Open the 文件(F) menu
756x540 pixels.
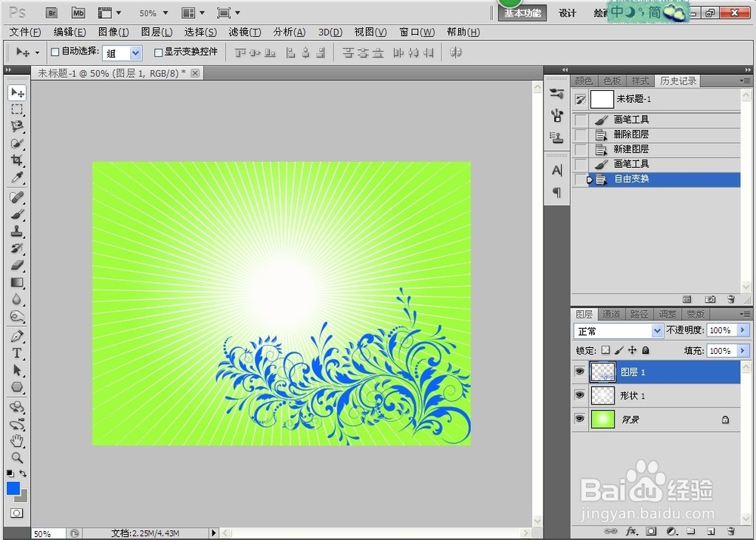click(x=25, y=33)
